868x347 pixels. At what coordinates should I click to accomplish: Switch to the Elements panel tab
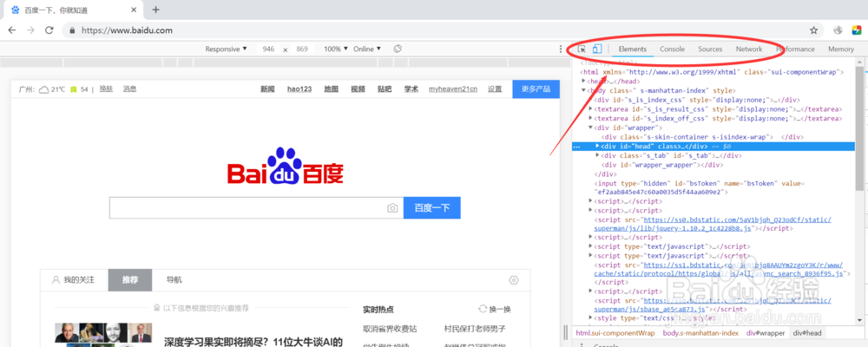coord(633,49)
